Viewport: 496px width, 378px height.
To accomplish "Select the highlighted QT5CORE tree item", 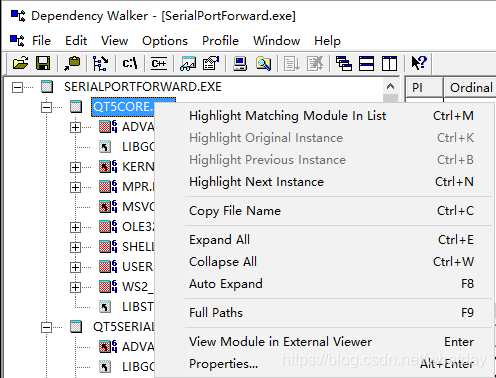I will pyautogui.click(x=123, y=107).
